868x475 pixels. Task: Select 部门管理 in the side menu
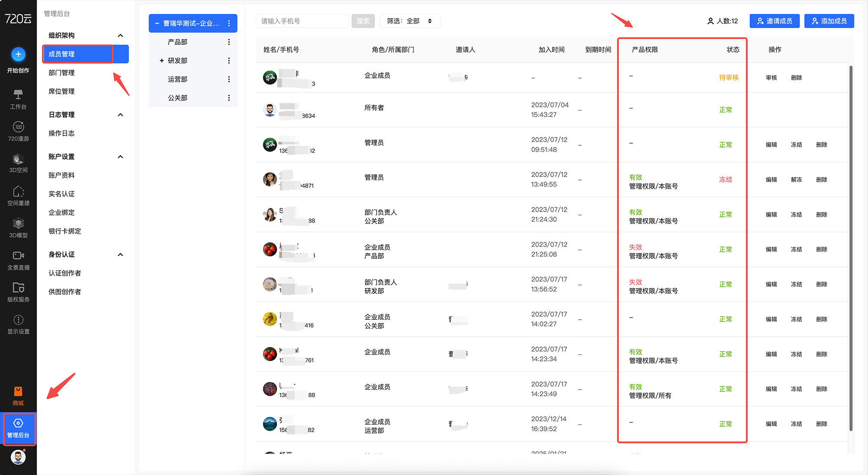click(62, 73)
